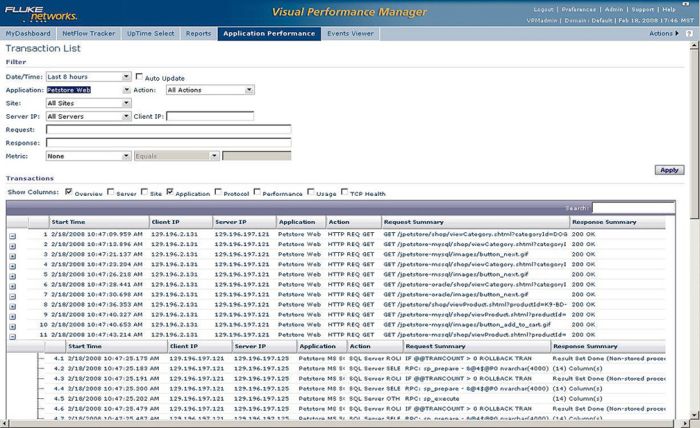The image size is (700, 428).
Task: Enable the Site columns checkbox
Action: [144, 191]
